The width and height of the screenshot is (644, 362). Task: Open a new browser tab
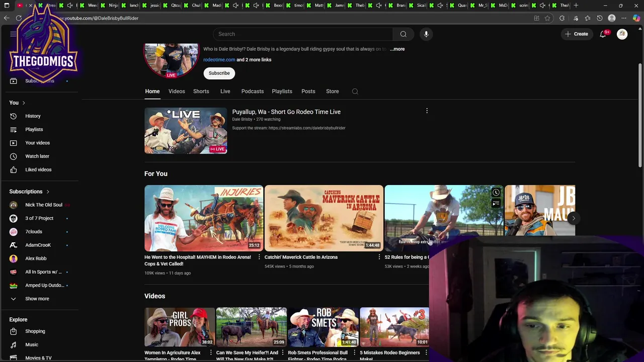[x=576, y=6]
